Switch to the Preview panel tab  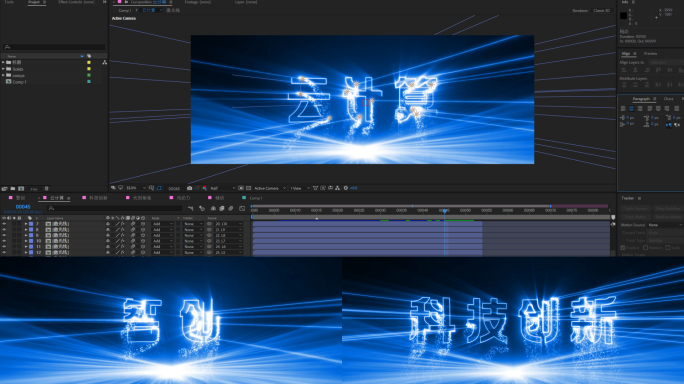point(650,54)
